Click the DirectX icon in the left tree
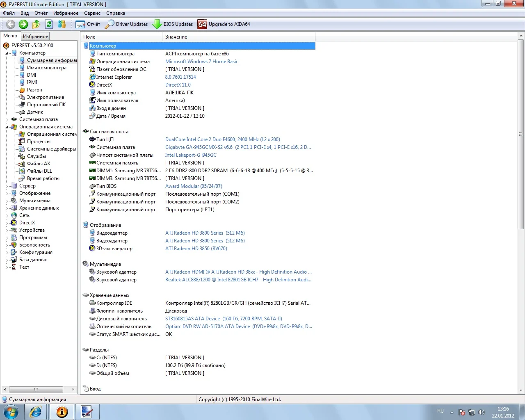 14,223
